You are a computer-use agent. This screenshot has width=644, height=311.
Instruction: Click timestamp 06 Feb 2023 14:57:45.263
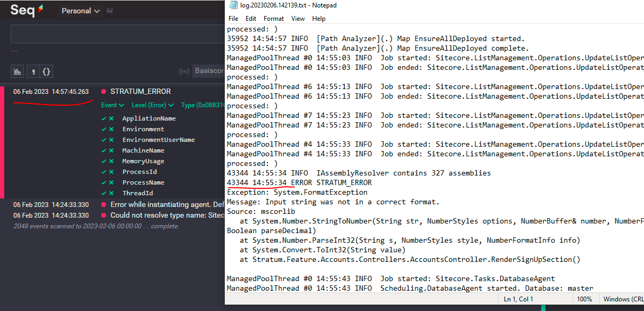[51, 92]
